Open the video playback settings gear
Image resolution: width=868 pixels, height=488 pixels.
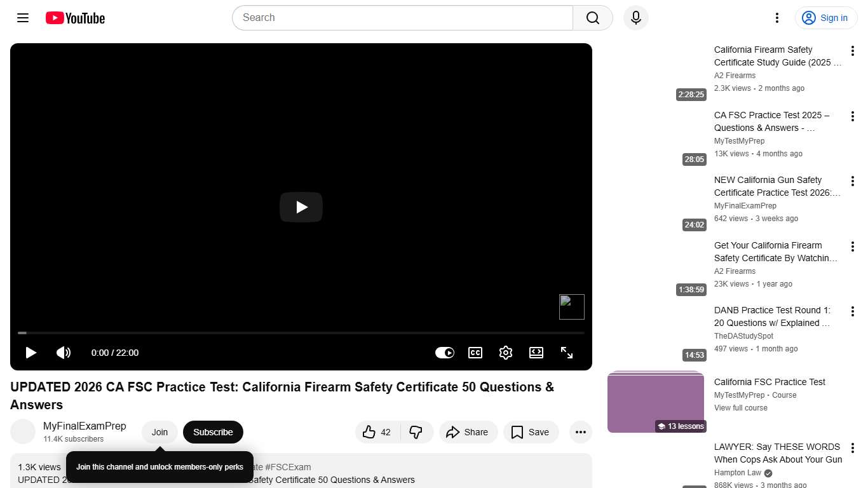505,353
